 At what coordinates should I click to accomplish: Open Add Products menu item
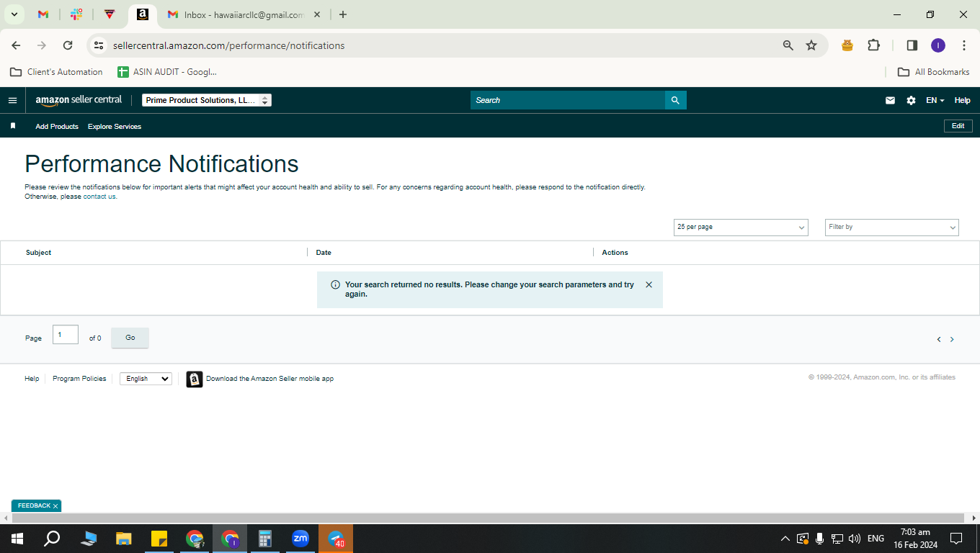pyautogui.click(x=57, y=126)
